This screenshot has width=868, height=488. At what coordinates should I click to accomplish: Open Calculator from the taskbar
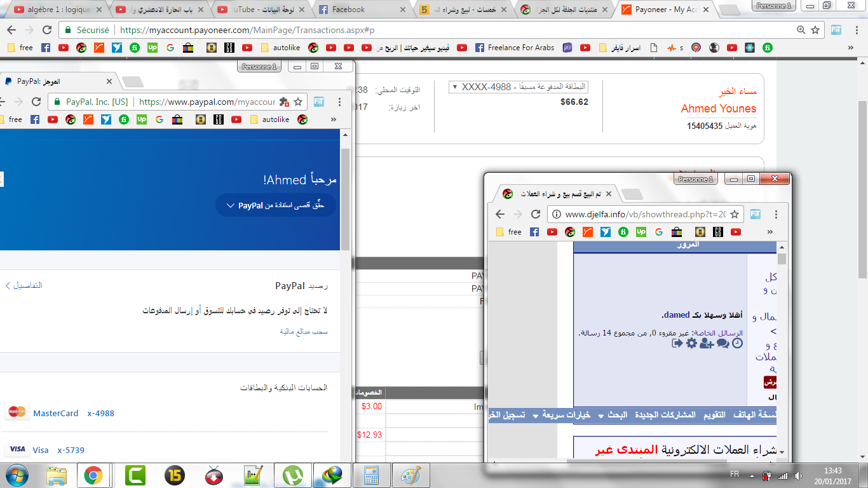(x=372, y=475)
